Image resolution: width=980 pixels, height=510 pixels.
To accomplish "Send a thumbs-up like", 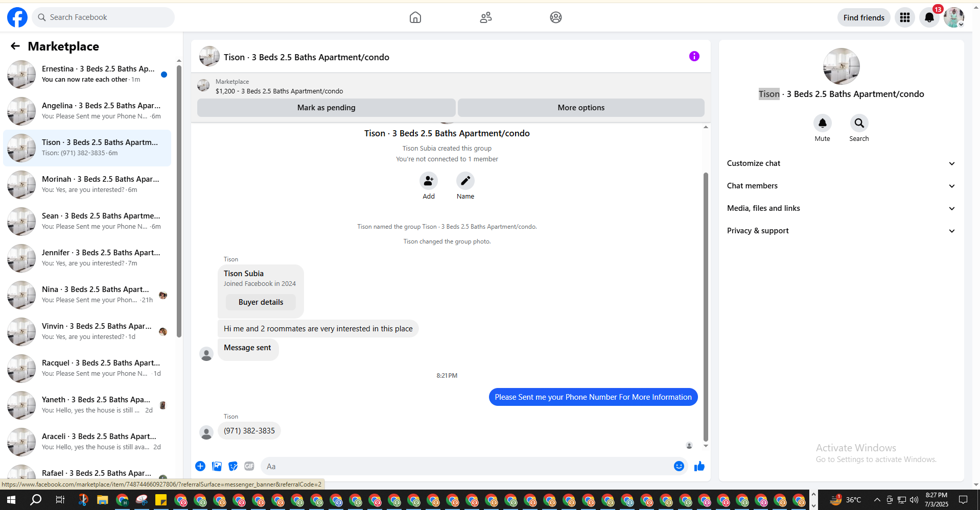I will tap(699, 466).
